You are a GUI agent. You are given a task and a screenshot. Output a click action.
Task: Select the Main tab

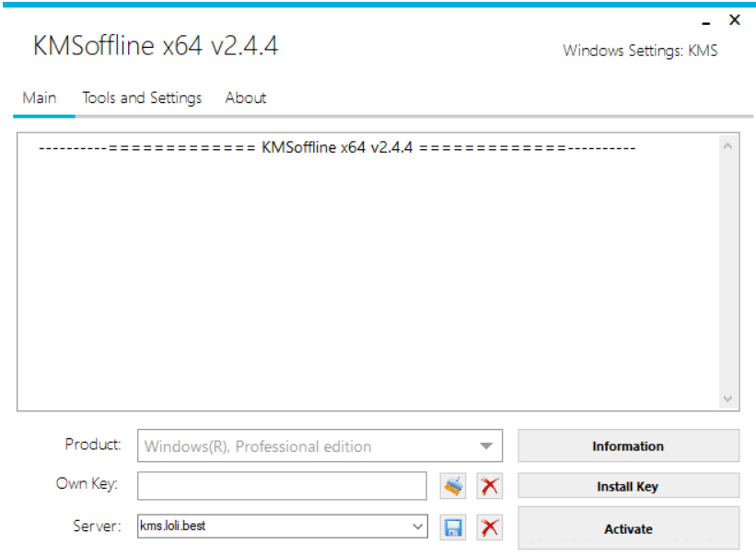point(41,98)
